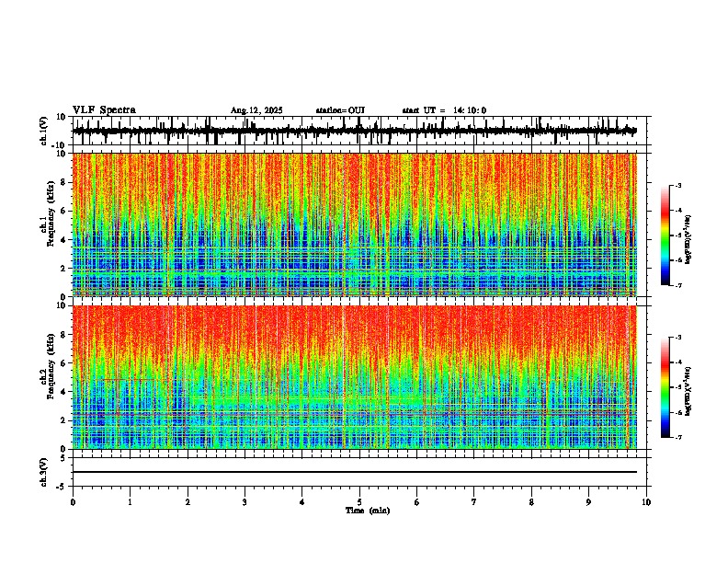Click the ch.1 "Frequency (kHz)" axis label
The width and height of the screenshot is (728, 563).
point(51,214)
